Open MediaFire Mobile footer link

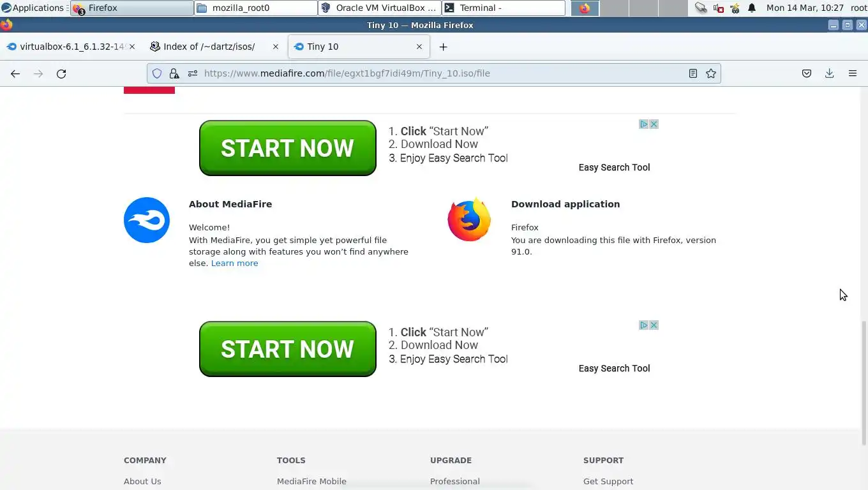click(311, 481)
